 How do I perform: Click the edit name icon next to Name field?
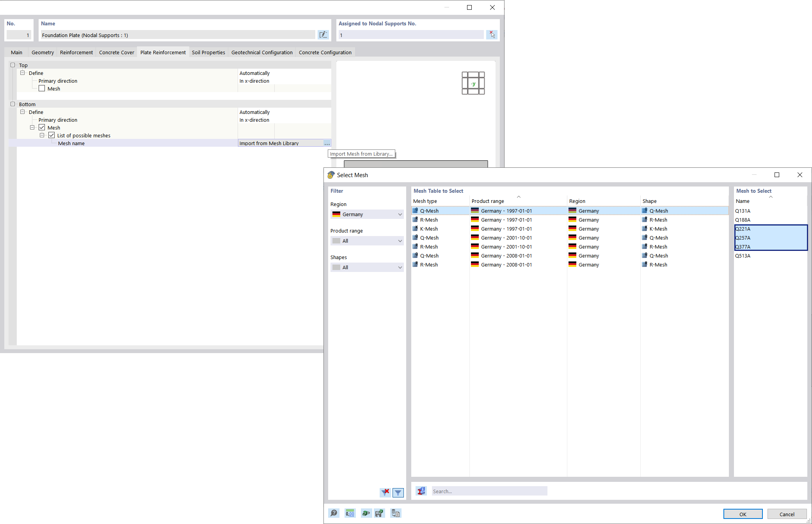coord(323,35)
